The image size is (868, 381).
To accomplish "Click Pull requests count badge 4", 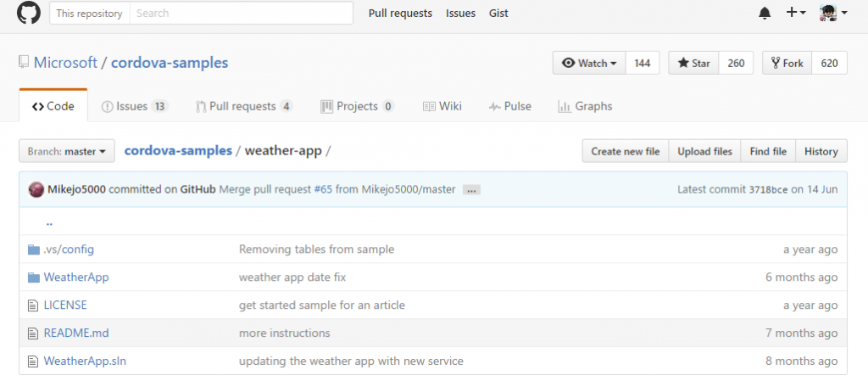I will (287, 106).
